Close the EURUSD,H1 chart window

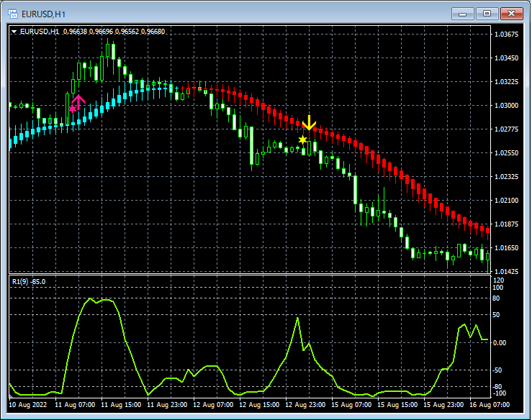pos(512,14)
